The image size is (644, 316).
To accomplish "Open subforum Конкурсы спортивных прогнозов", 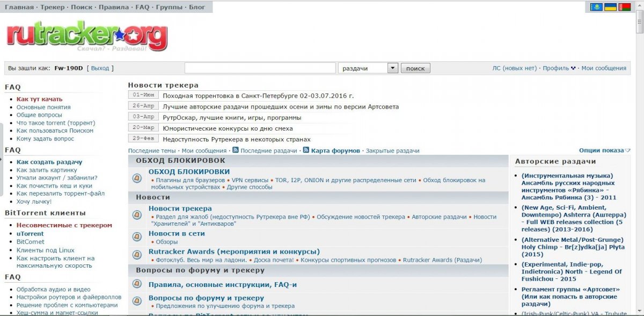I will click(x=348, y=260).
